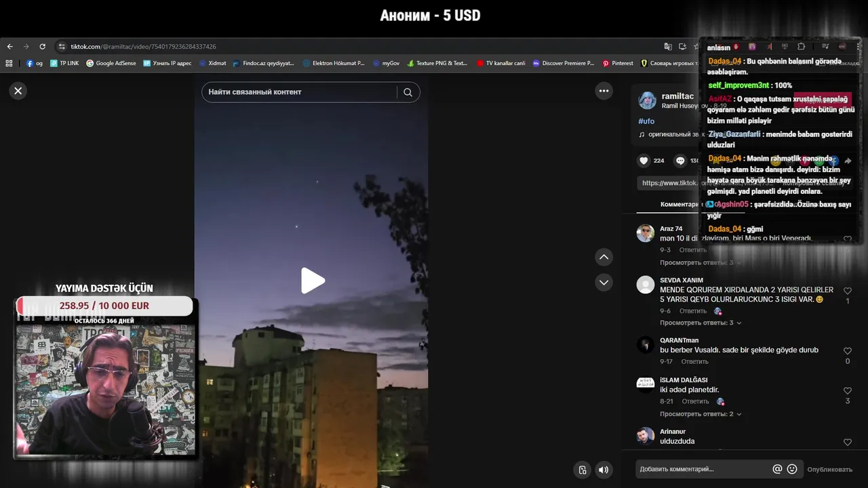Open the Facebook 'og' bookmark

click(x=35, y=63)
